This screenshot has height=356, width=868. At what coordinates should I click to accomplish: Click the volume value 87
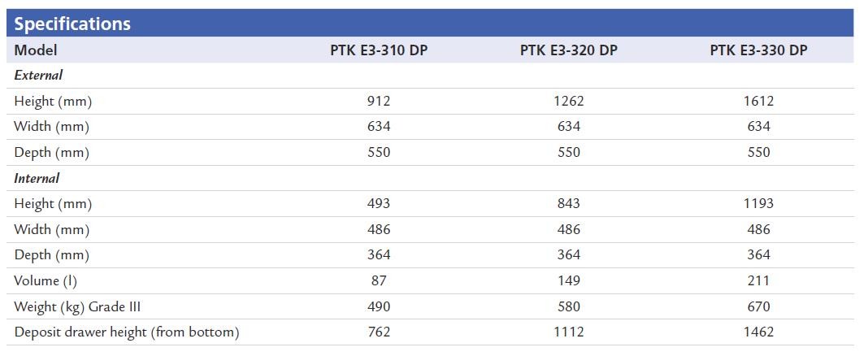coord(379,280)
